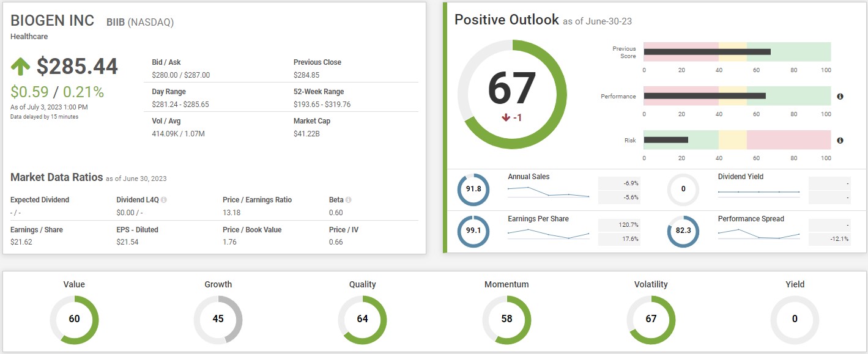
Task: Click the Positive Outlook heading
Action: tap(506, 20)
